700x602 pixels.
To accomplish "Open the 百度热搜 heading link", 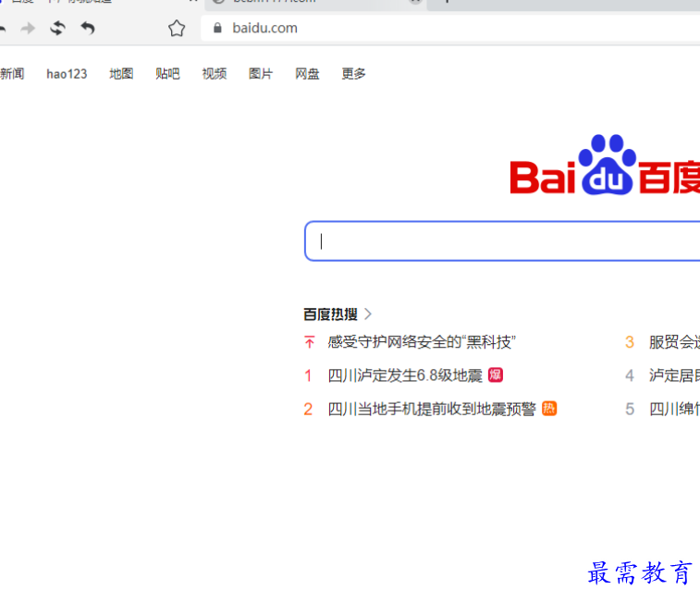I will (x=330, y=314).
